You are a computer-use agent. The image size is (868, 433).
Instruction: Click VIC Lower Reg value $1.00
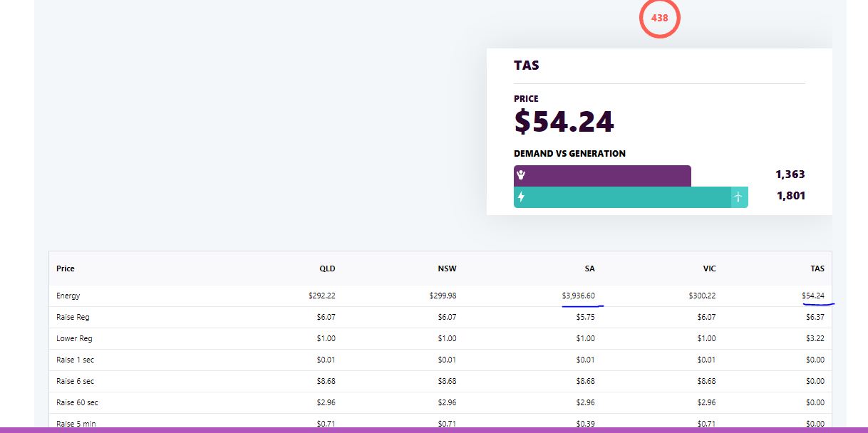707,338
